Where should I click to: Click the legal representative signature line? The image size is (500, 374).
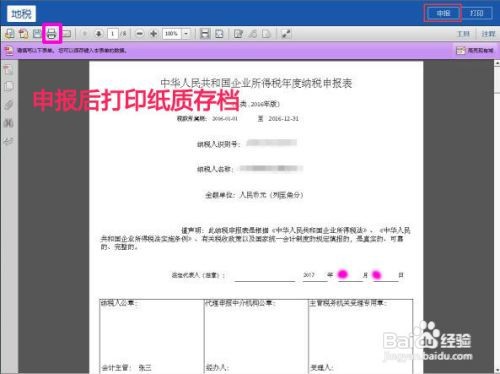(x=265, y=277)
